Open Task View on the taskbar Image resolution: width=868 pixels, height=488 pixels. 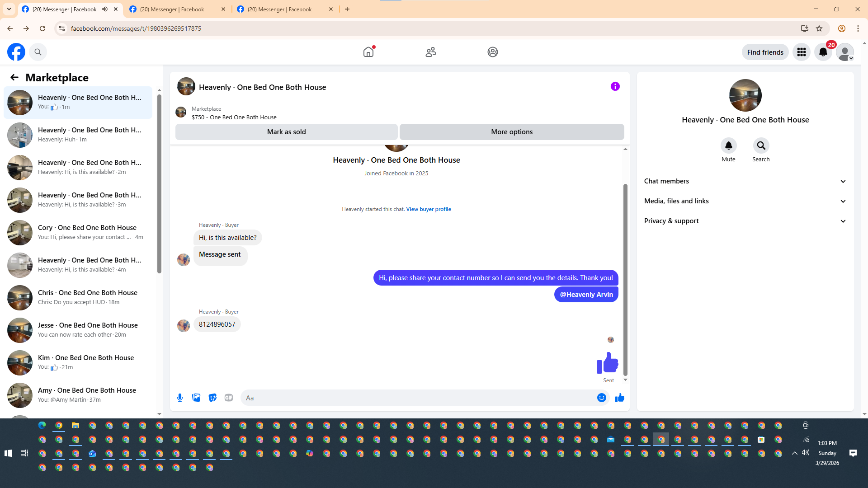coord(24,453)
